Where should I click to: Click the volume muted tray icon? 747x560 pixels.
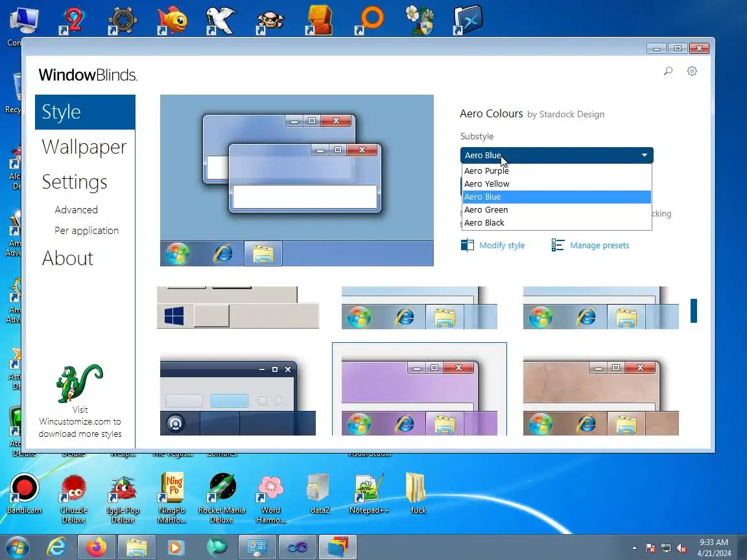682,548
